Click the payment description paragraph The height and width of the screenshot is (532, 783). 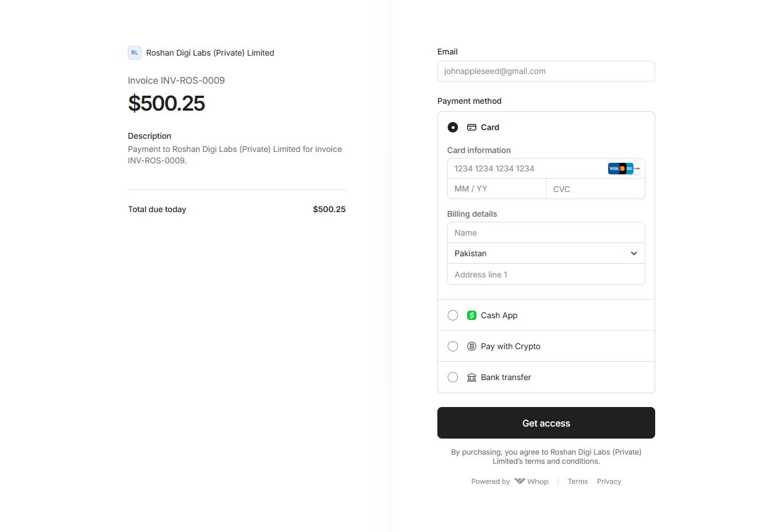[x=235, y=155]
